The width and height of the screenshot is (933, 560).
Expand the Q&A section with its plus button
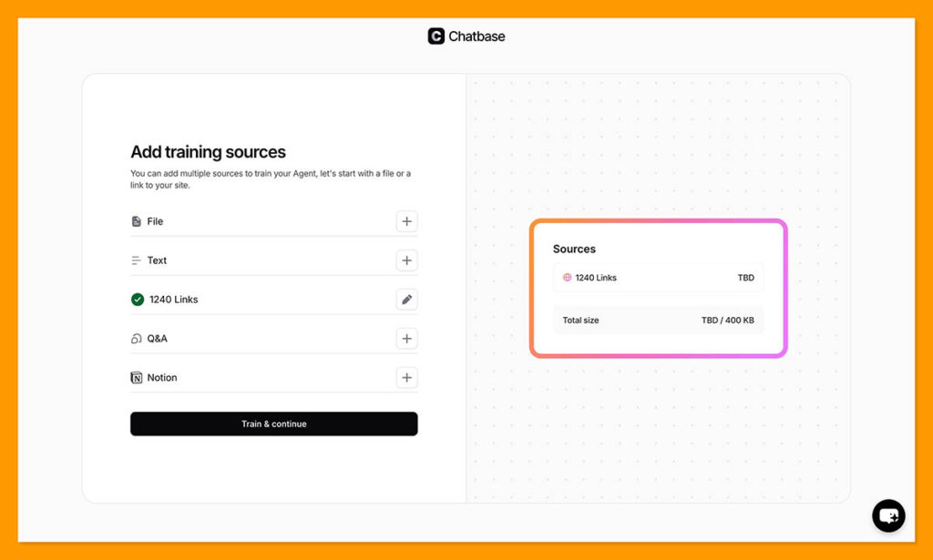406,338
